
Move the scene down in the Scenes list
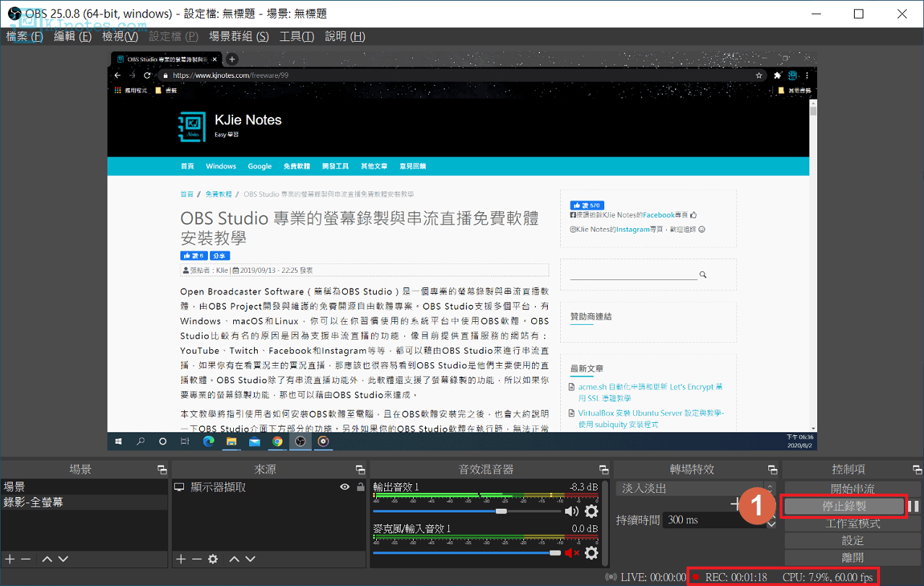pyautogui.click(x=63, y=559)
